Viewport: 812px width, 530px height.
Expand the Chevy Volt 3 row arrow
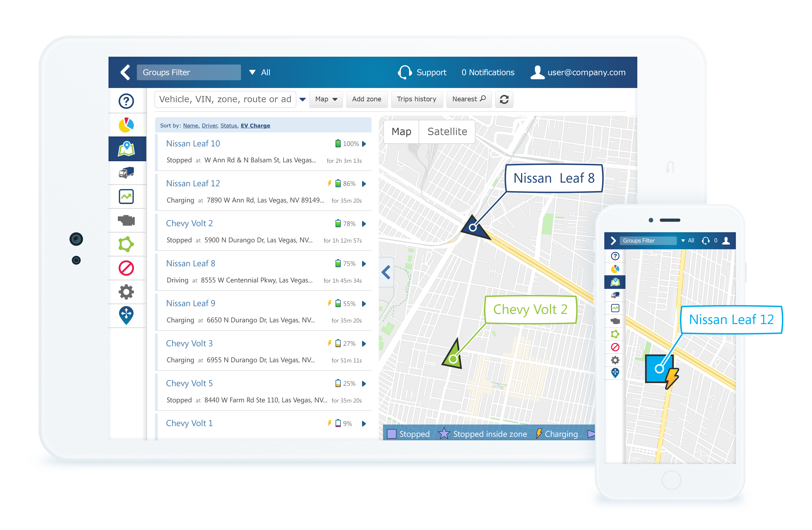(x=364, y=343)
